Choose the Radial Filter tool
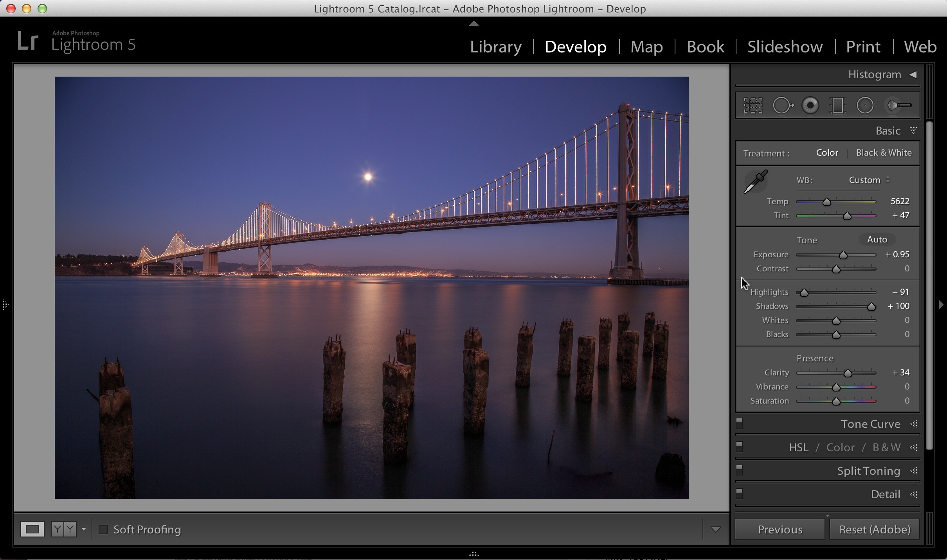Viewport: 947px width, 560px height. [x=865, y=106]
